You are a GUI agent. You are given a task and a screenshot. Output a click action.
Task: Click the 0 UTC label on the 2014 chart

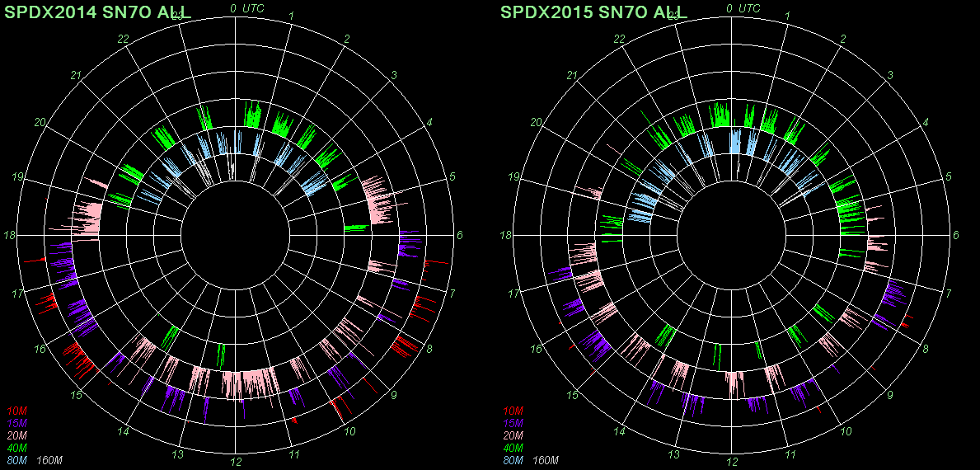point(246,8)
